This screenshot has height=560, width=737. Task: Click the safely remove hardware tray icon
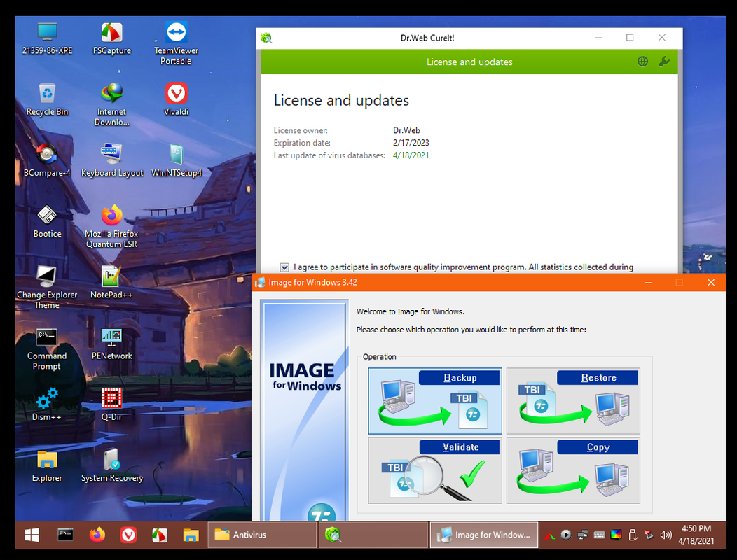click(x=633, y=535)
